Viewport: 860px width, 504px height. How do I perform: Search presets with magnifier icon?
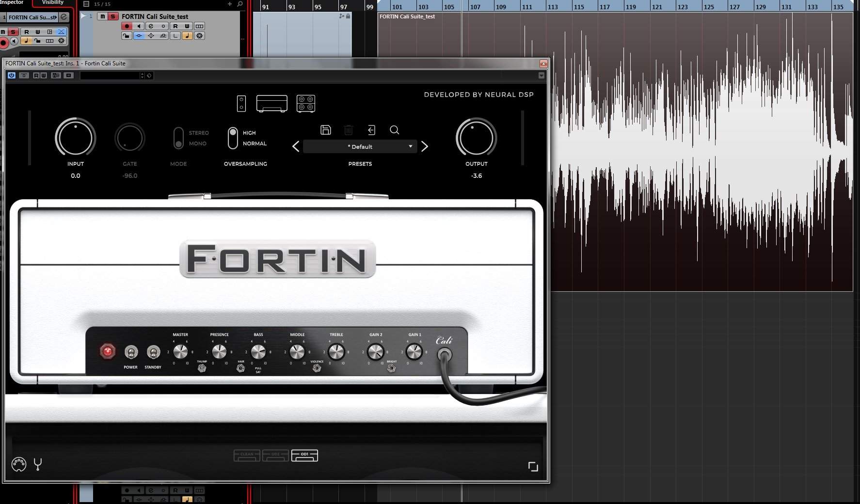click(395, 130)
